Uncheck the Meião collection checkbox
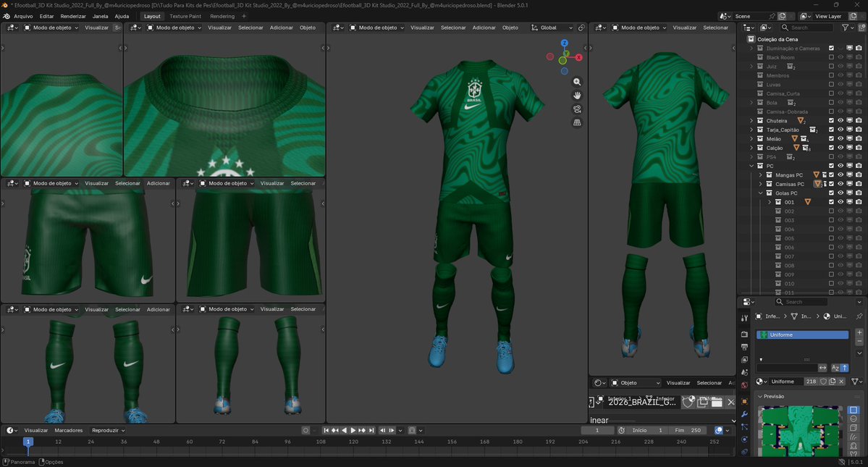Image resolution: width=868 pixels, height=467 pixels. coord(831,139)
